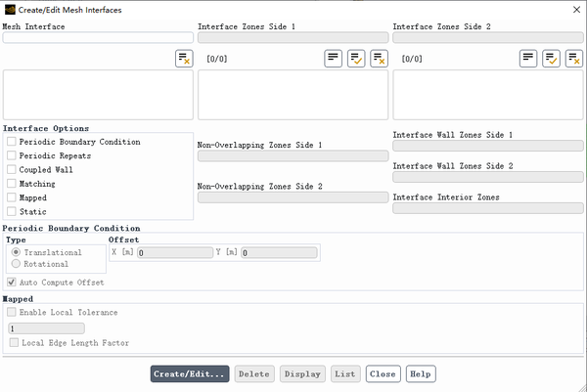Toggle list view icon for Interface Zones Side 1
Screen dimensions: 587x392
(x=334, y=59)
